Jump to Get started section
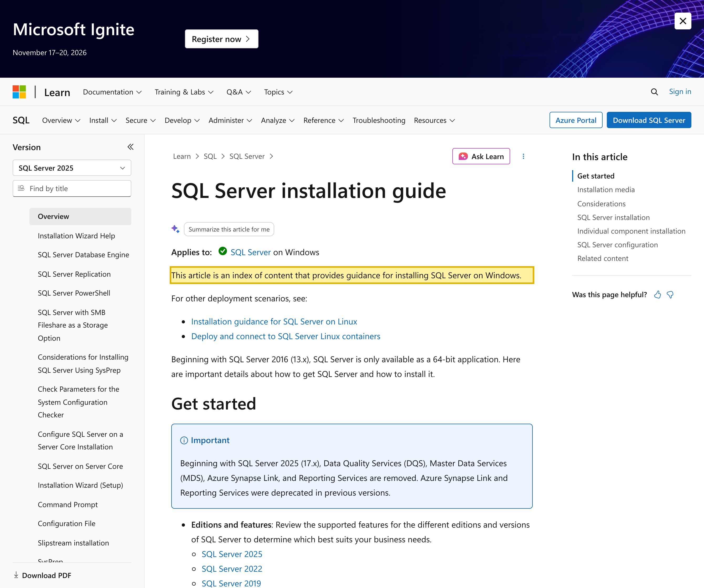 pos(596,176)
